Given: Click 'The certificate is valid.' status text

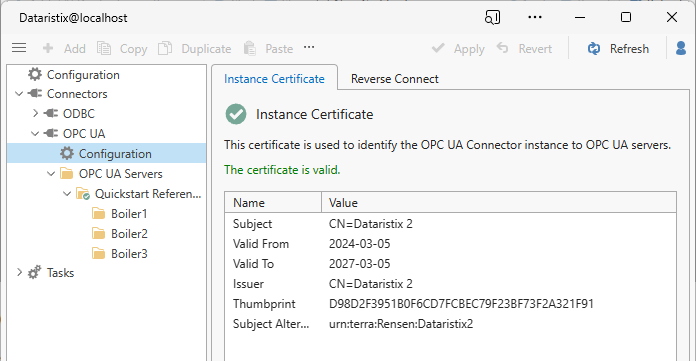Looking at the screenshot, I should tap(282, 170).
